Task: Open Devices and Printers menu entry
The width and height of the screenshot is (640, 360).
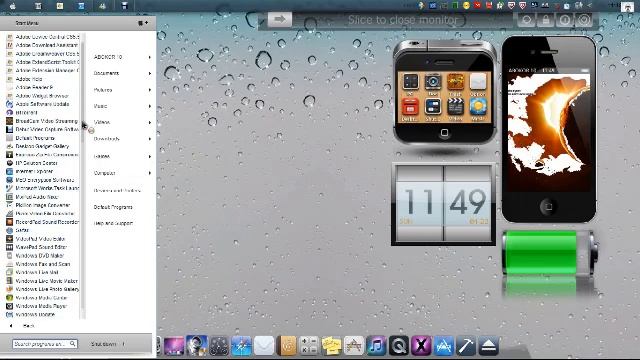Action: pyautogui.click(x=117, y=191)
